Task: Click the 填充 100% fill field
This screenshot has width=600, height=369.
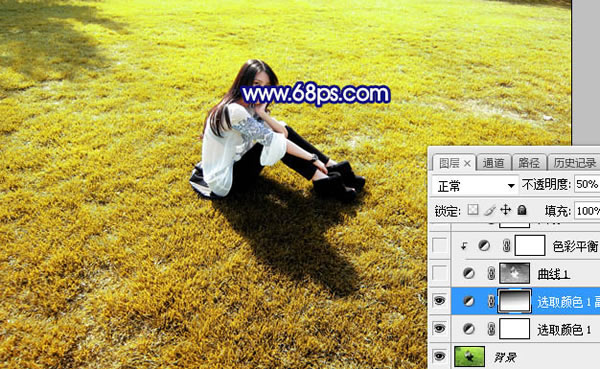Action: [x=587, y=211]
